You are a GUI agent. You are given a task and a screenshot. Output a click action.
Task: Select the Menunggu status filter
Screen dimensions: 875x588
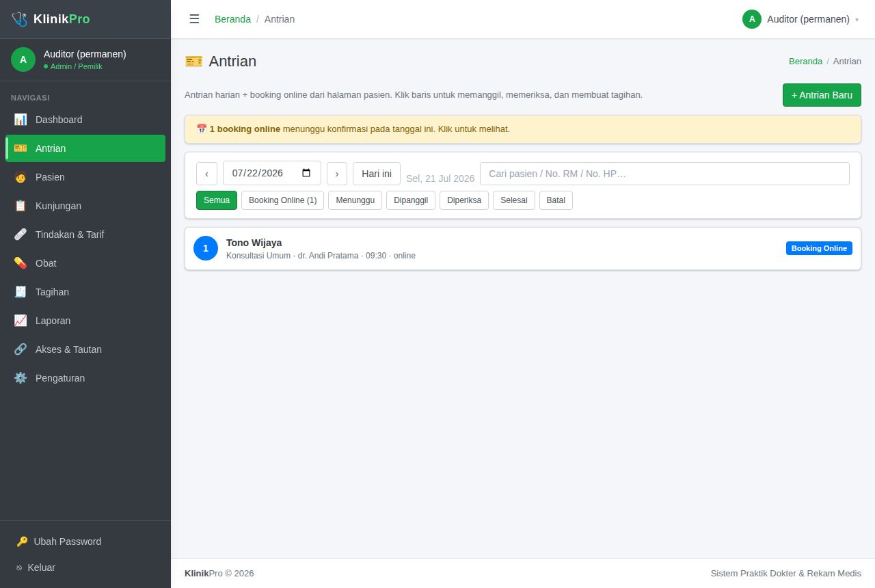pyautogui.click(x=355, y=200)
